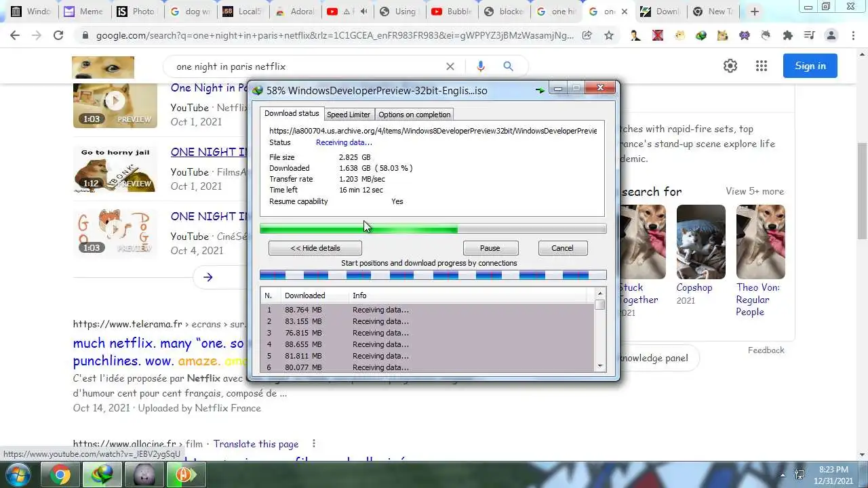Image resolution: width=868 pixels, height=488 pixels.
Task: Click the Chrome address bar URL
Action: pyautogui.click(x=335, y=35)
